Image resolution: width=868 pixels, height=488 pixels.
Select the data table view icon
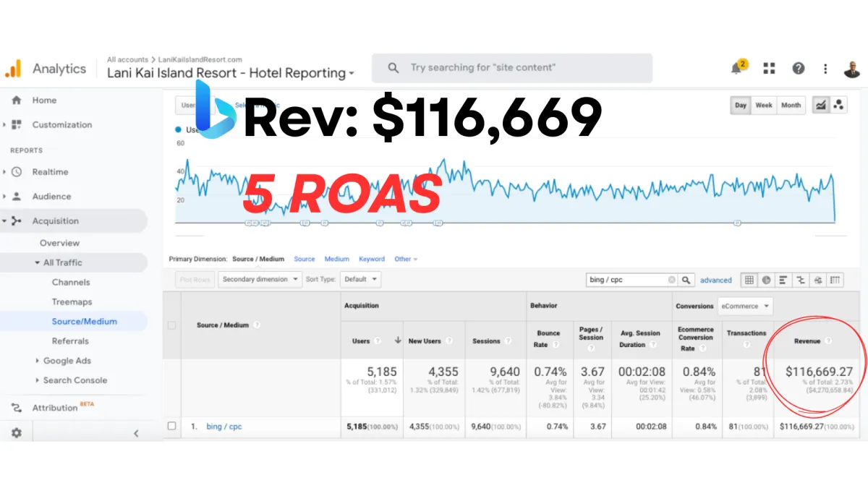[x=749, y=280]
